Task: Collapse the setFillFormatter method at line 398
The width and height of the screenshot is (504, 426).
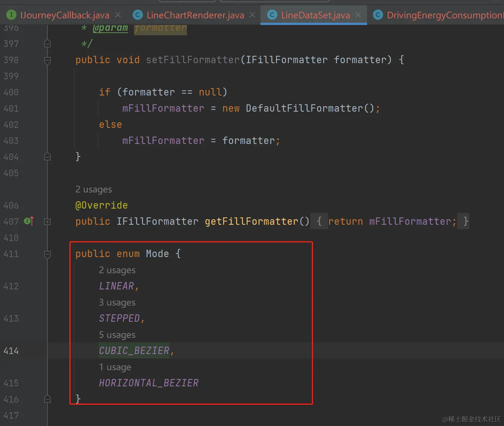Action: (x=47, y=60)
